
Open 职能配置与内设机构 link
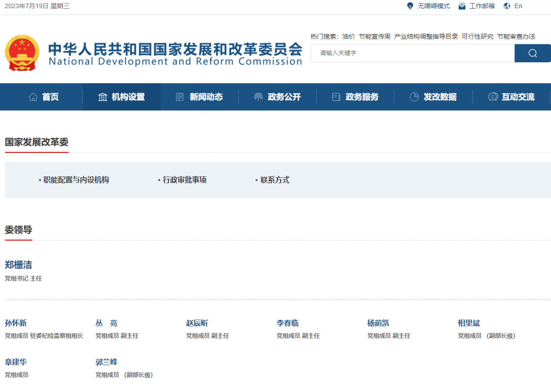pos(76,180)
